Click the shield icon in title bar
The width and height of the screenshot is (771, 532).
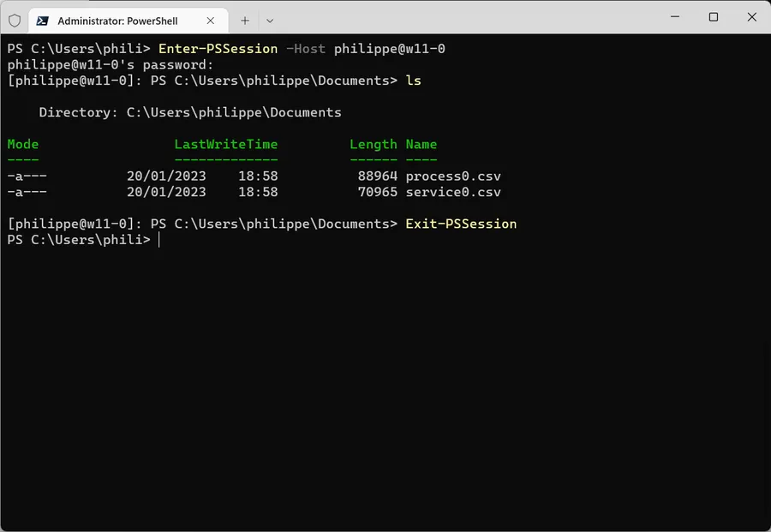(x=15, y=21)
